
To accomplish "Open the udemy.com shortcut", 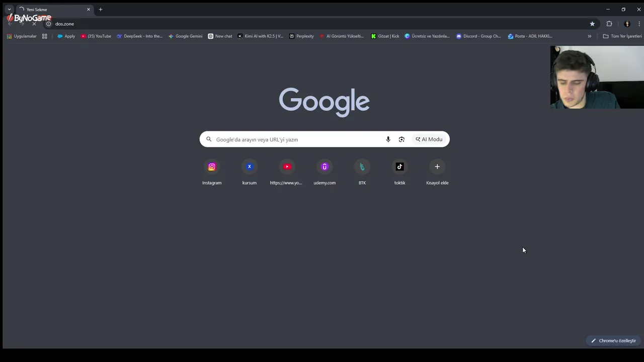I will (325, 172).
